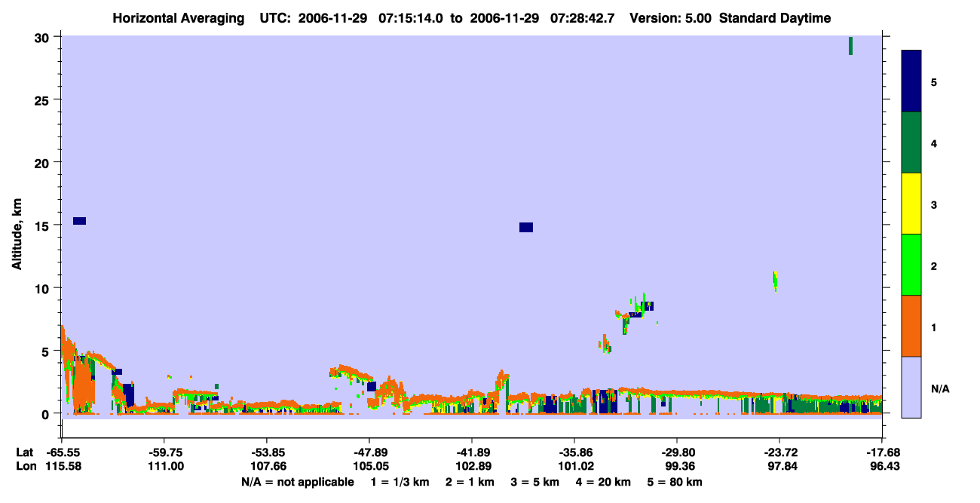This screenshot has height=503, width=980.
Task: Click latitude value -23.72
Action: [x=779, y=452]
